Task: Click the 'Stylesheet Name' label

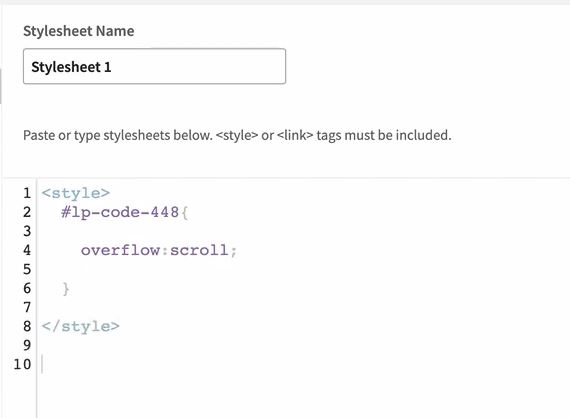Action: point(79,31)
